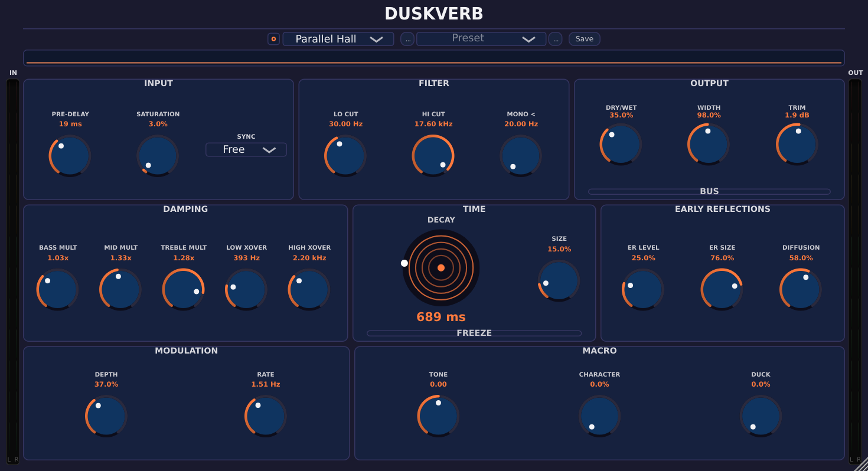Click the output Trim knob
This screenshot has height=471, width=868.
coord(797,144)
